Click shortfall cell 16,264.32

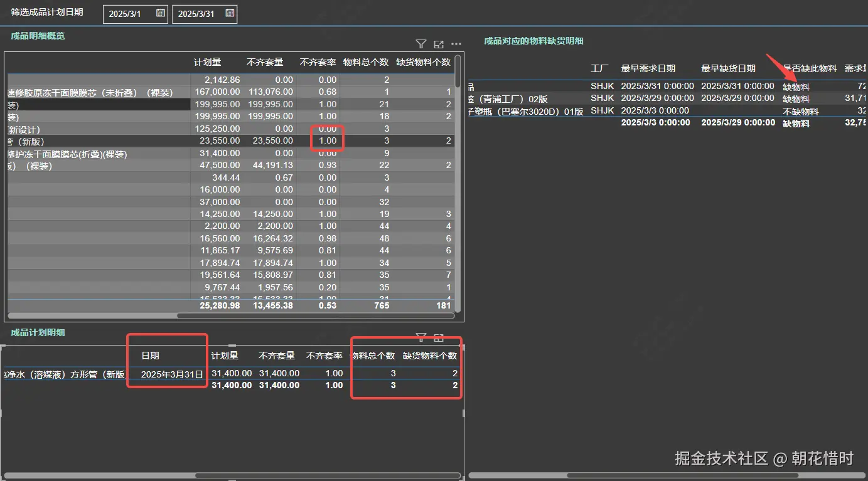[273, 238]
